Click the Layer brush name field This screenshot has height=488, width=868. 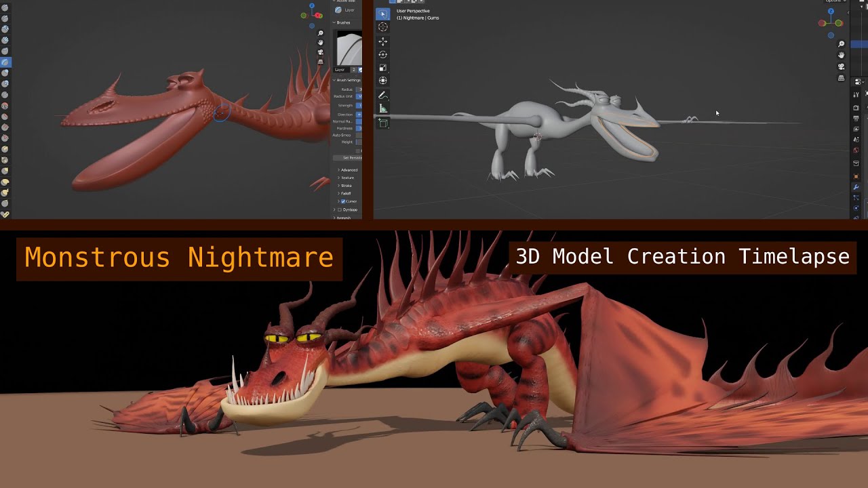click(x=341, y=70)
